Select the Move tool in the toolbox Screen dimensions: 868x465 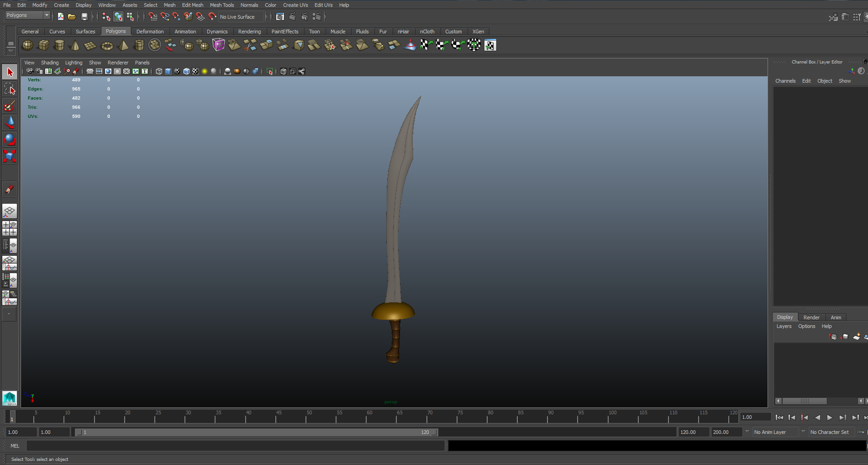pos(10,122)
